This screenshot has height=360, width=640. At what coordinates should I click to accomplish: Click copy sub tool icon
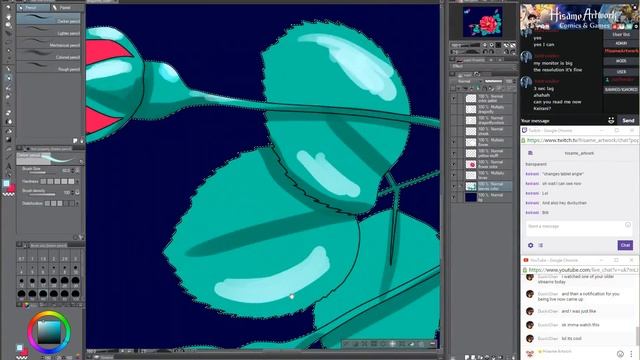pos(75,141)
